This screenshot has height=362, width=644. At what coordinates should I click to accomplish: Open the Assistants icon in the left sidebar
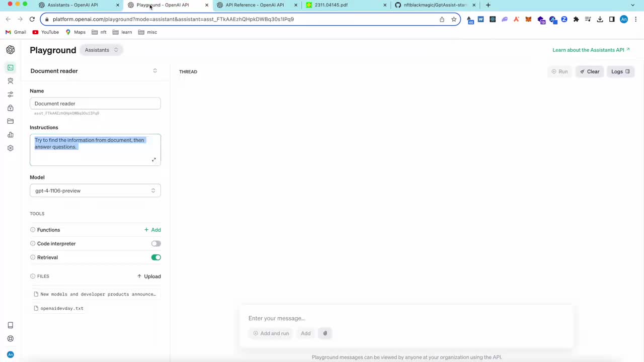11,81
